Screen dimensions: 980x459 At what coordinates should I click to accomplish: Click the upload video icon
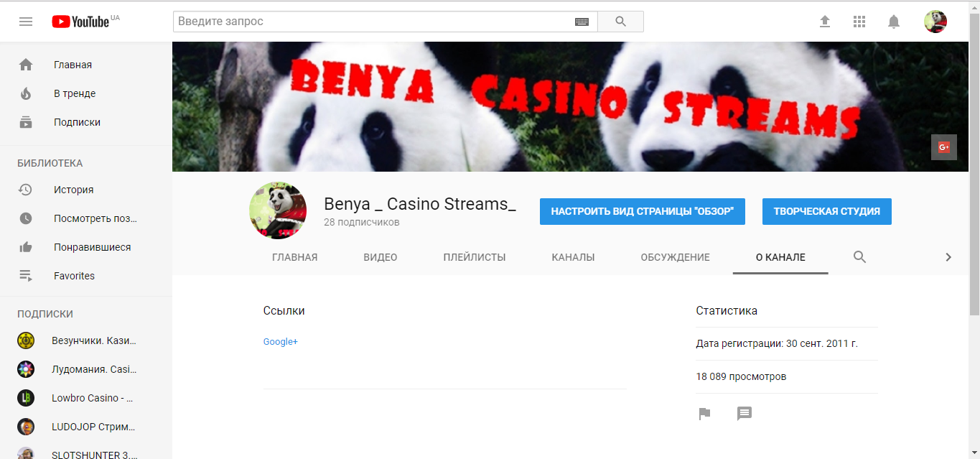825,22
